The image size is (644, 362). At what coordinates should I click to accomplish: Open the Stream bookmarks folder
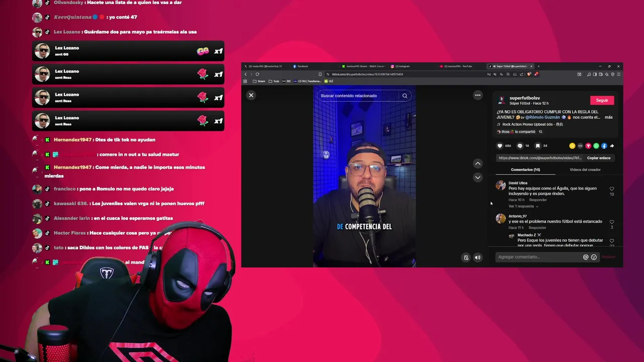[259, 81]
